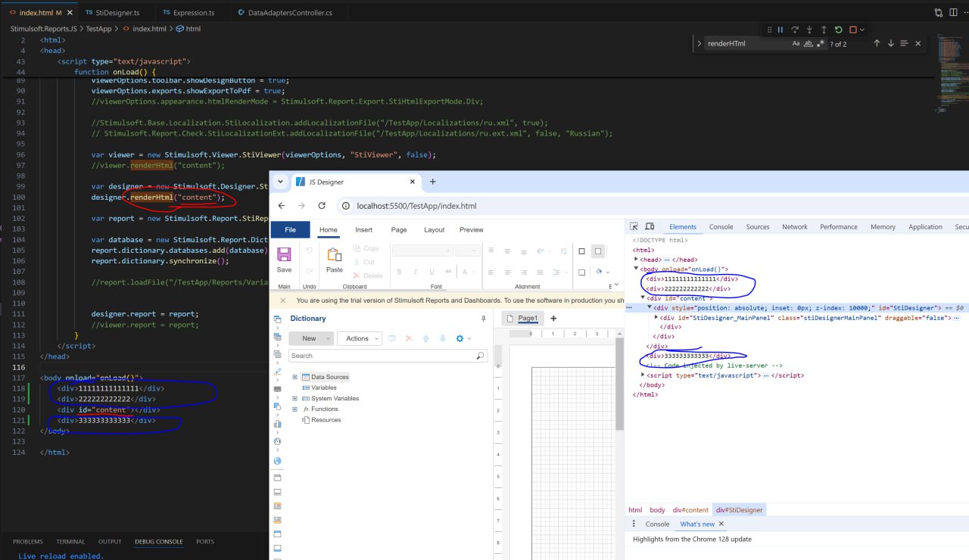The width and height of the screenshot is (969, 560).
Task: Toggle Use Regular Expression in the find box
Action: coord(821,44)
